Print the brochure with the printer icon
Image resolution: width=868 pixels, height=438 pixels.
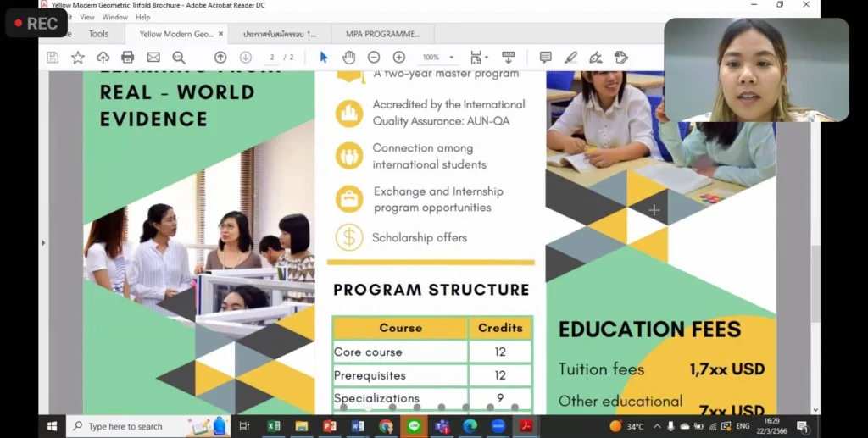(128, 57)
